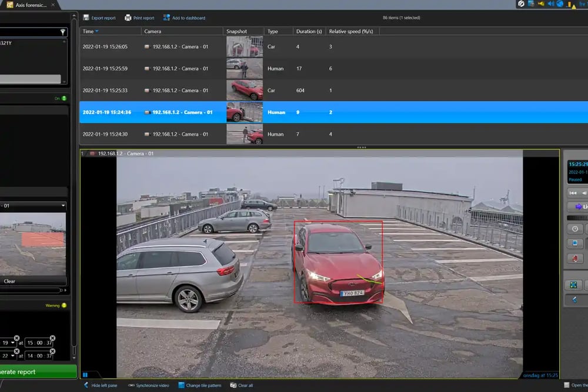Open snapshot thumbnail of 15:24:30 Human event
Viewport: 588px width, 392px height.
245,134
